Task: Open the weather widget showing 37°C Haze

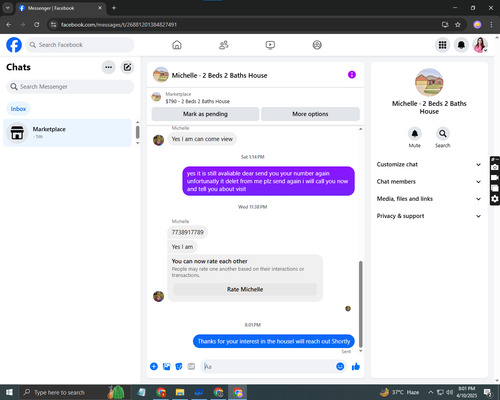Action: [x=399, y=392]
